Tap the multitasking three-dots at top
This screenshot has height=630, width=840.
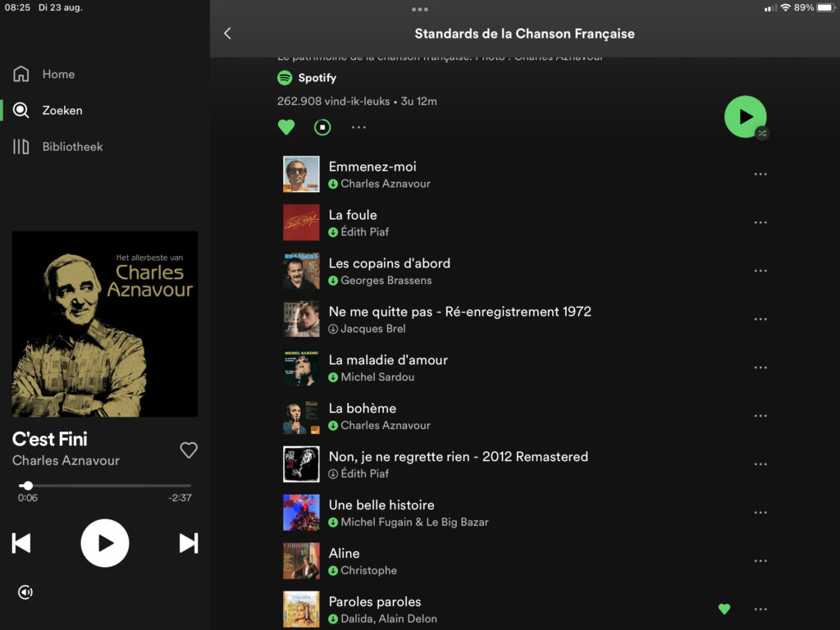[x=420, y=9]
